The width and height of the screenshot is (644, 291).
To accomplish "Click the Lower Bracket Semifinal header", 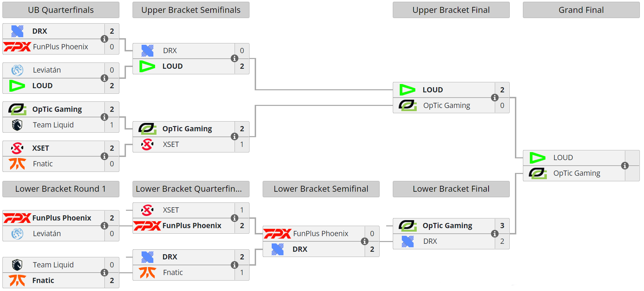I will pos(321,189).
